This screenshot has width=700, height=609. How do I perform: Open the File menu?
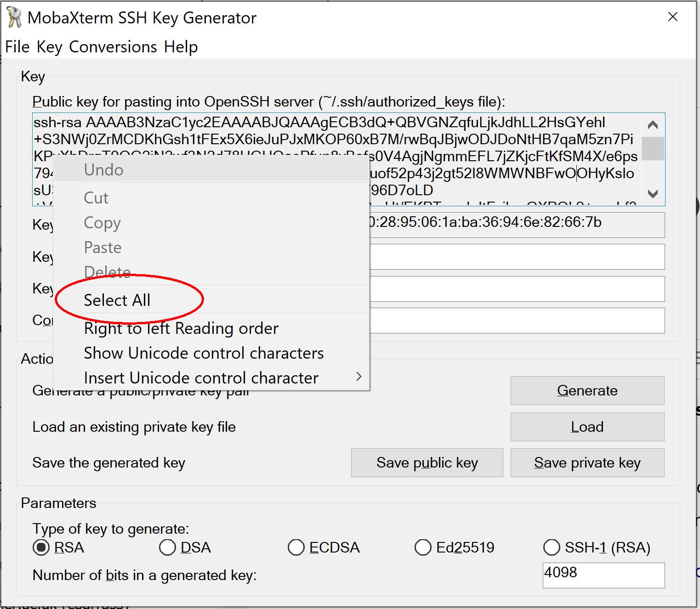click(17, 47)
